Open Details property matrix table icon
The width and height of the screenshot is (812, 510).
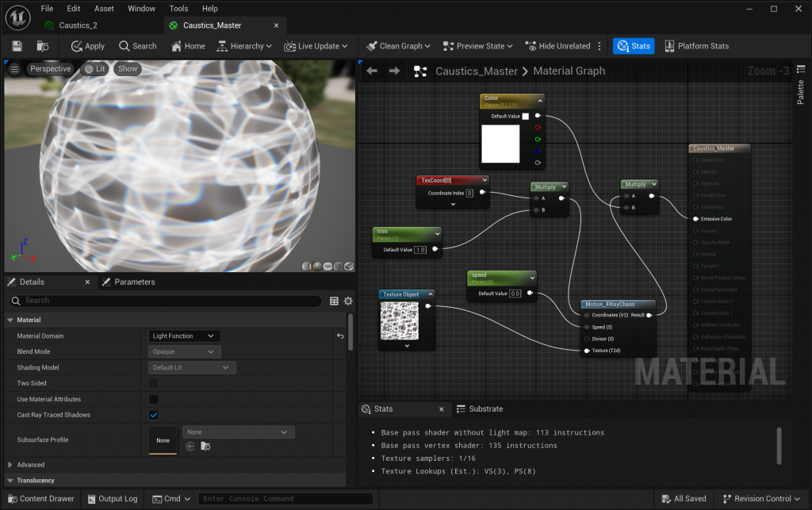point(334,301)
